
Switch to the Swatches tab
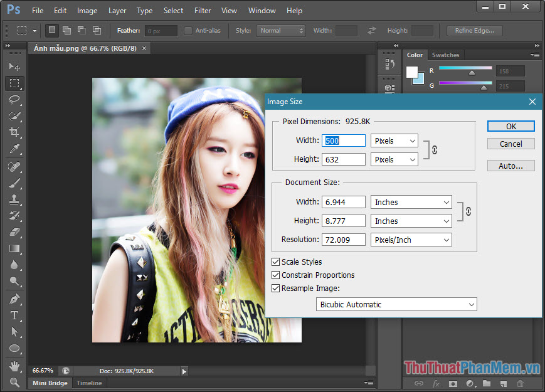(x=446, y=55)
